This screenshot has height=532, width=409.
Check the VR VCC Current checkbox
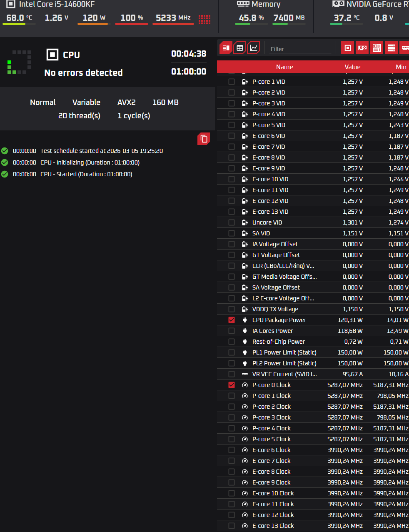click(232, 374)
